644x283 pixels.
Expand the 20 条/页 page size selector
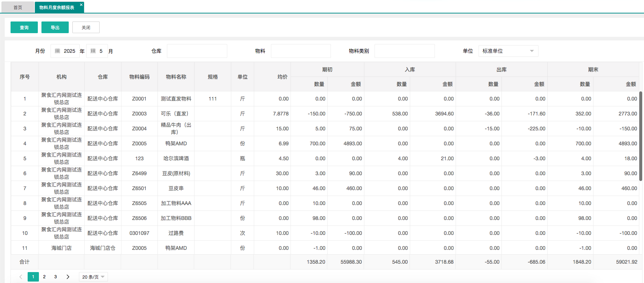pos(93,277)
